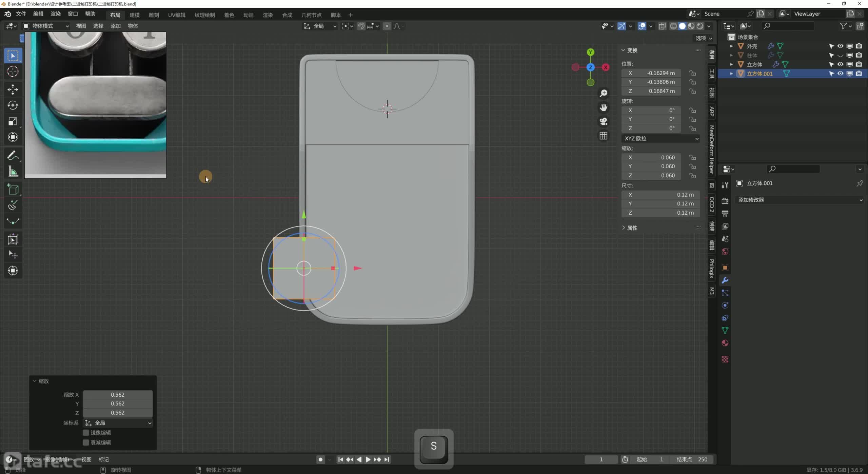
Task: Click the 位置 X input field
Action: (651, 73)
